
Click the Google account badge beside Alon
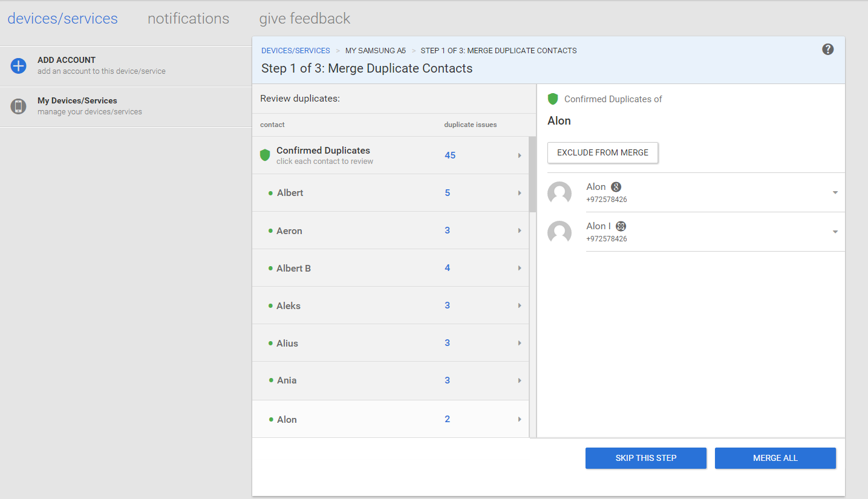(616, 187)
